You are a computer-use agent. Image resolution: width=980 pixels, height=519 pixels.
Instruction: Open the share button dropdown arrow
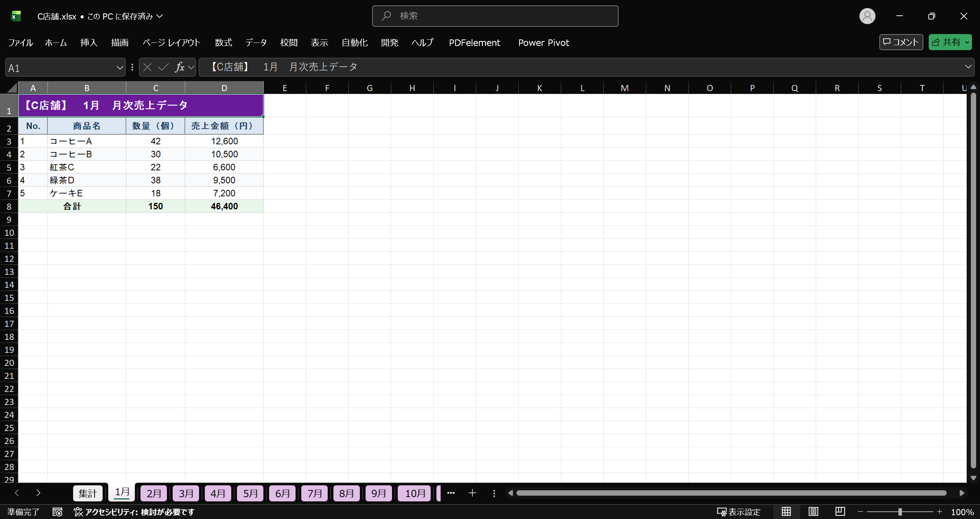[967, 42]
